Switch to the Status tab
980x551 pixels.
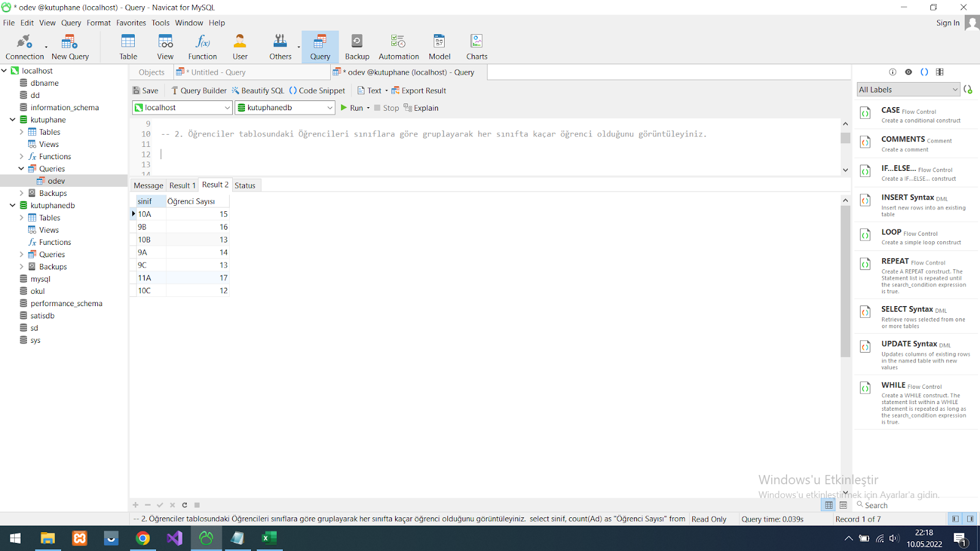click(x=245, y=186)
